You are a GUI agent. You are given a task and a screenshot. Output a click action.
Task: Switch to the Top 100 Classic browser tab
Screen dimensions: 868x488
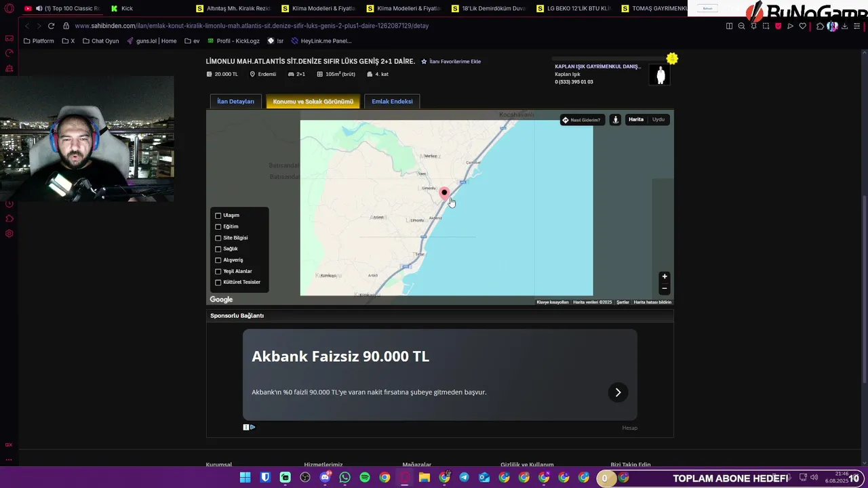coord(62,8)
